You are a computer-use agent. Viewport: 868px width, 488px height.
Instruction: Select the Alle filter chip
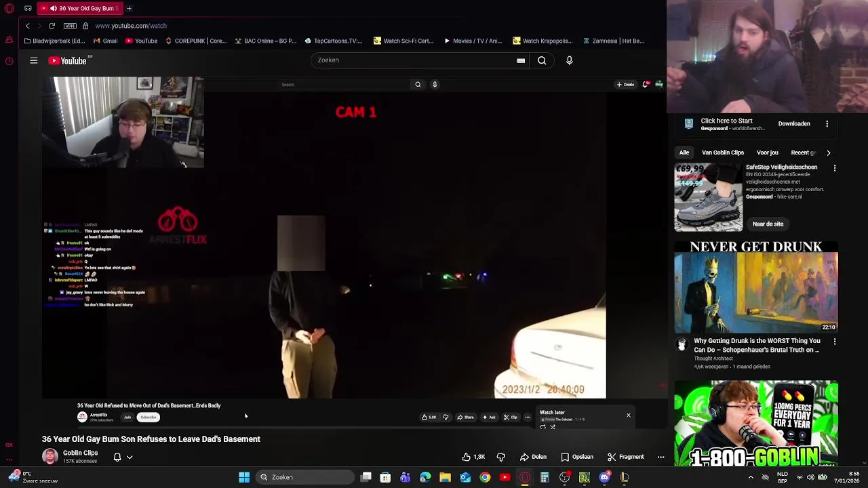(684, 152)
